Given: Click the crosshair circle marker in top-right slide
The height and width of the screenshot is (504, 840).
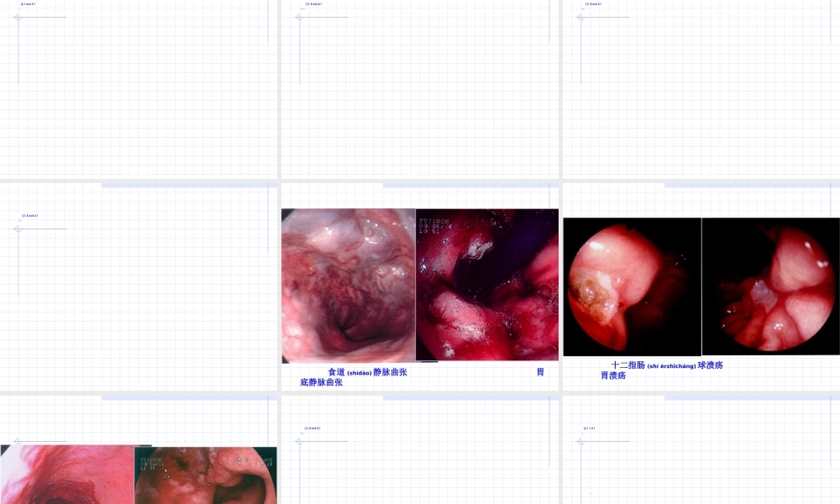Looking at the screenshot, I should 580,17.
